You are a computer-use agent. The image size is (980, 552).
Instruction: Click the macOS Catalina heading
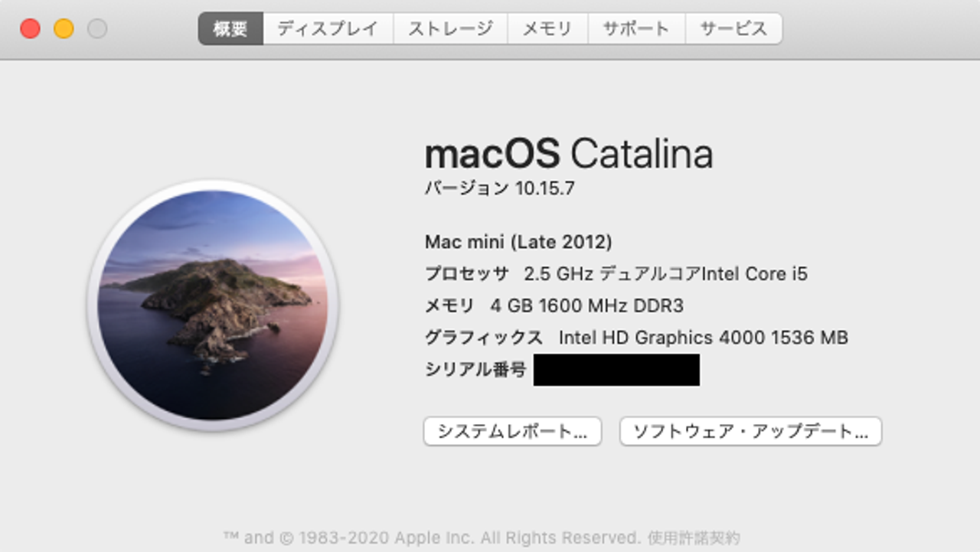pos(569,154)
